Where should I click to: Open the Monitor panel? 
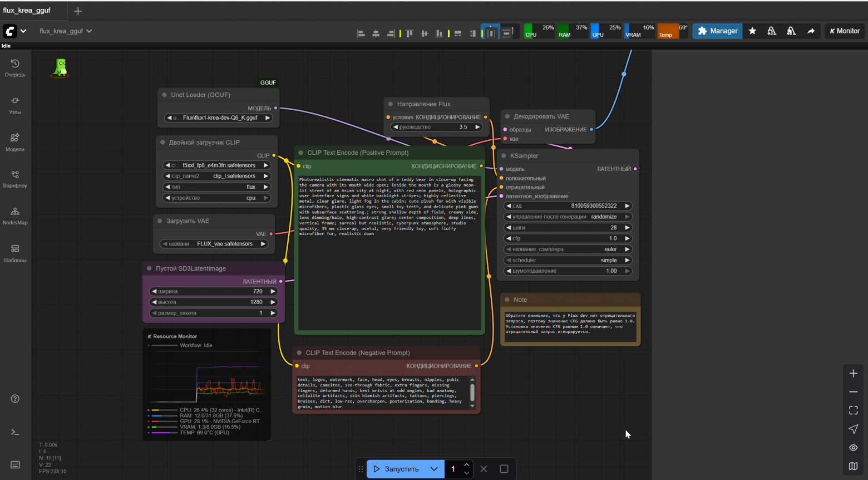coord(844,31)
